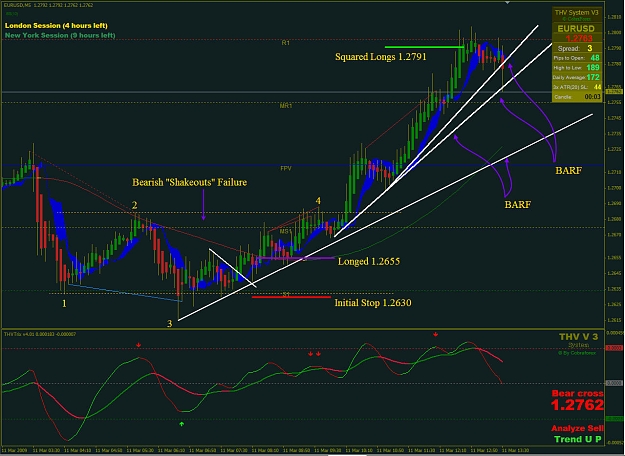Image resolution: width=625 pixels, height=456 pixels.
Task: Click the Candle timer 00:03
Action: [x=592, y=97]
